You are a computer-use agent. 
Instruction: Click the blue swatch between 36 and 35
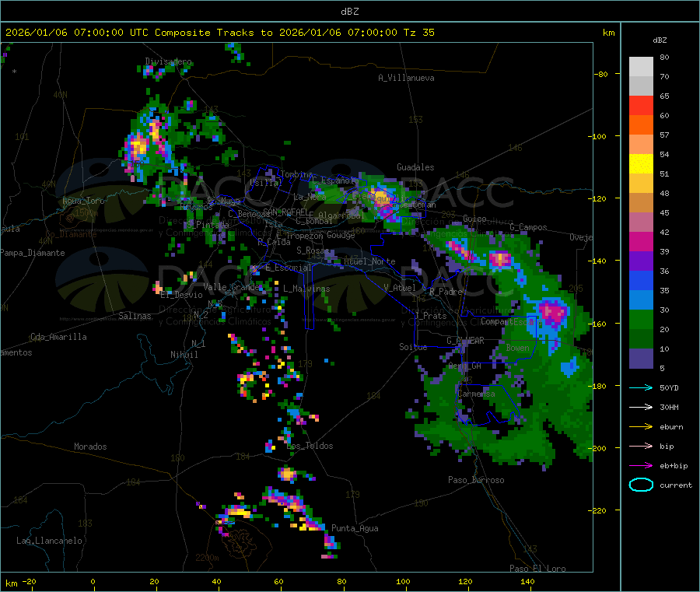click(x=641, y=280)
